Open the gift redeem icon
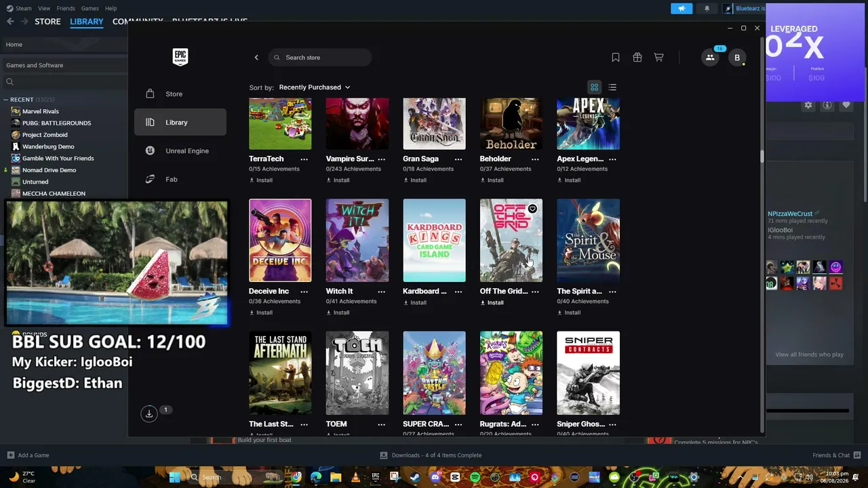This screenshot has width=868, height=488. coord(637,58)
